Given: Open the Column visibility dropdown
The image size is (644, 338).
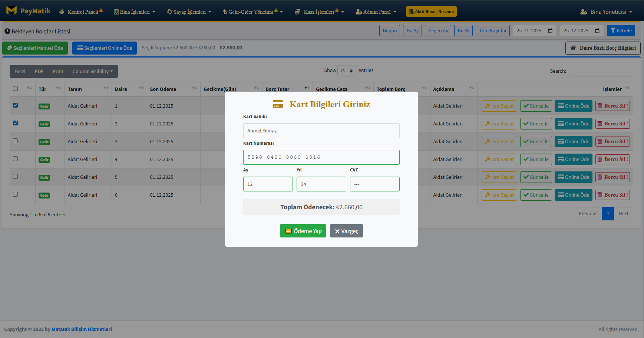Looking at the screenshot, I should pyautogui.click(x=92, y=72).
